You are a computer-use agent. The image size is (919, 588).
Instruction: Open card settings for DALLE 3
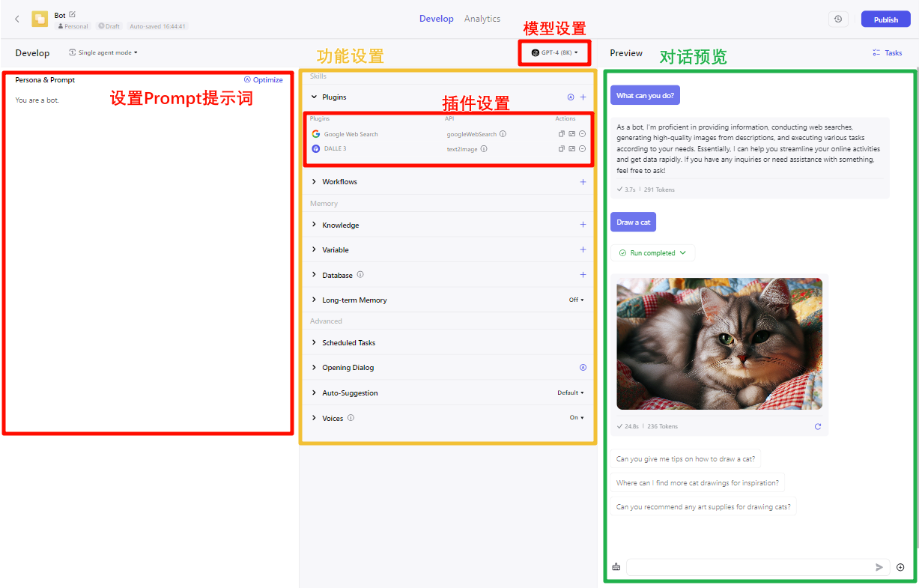coord(572,148)
